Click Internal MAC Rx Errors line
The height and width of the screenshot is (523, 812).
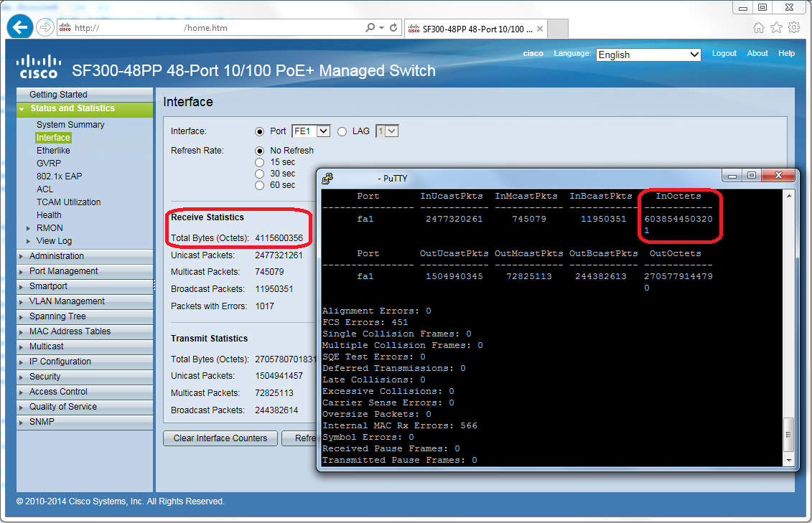(400, 425)
